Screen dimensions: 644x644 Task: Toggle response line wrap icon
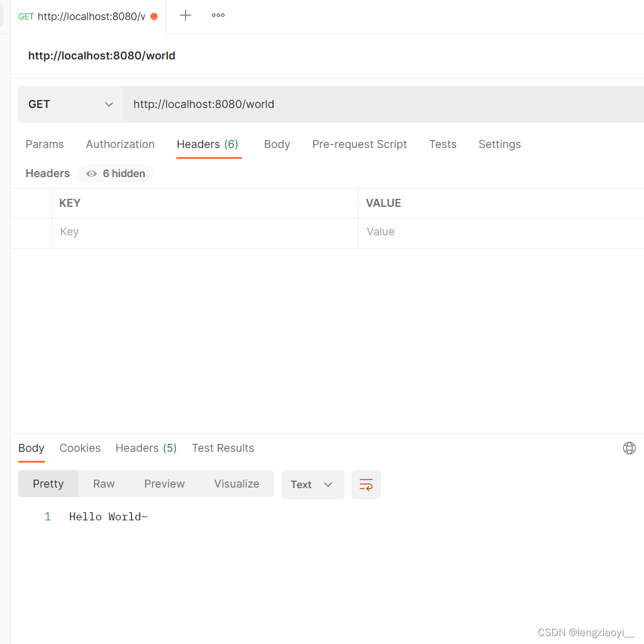pos(366,485)
